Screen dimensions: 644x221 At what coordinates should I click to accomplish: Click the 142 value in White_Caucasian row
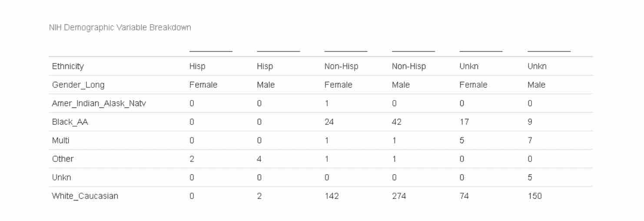pos(332,196)
